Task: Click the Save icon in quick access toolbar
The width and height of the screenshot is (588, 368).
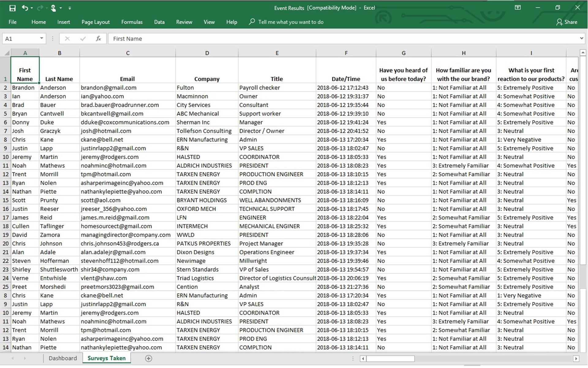Action: click(13, 8)
